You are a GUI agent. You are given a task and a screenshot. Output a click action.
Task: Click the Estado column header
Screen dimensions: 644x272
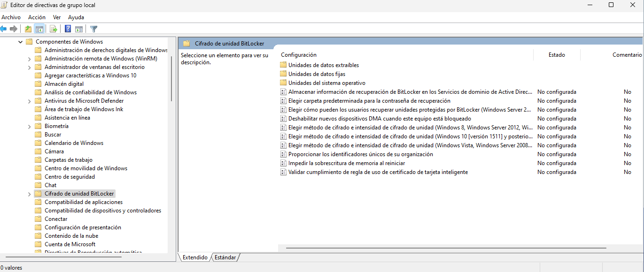coord(557,55)
